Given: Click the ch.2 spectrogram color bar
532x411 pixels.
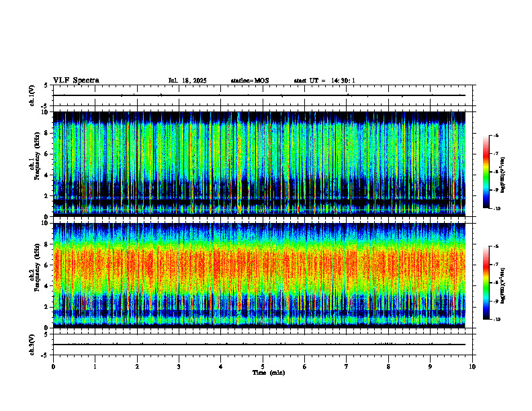Looking at the screenshot, I should coord(486,283).
